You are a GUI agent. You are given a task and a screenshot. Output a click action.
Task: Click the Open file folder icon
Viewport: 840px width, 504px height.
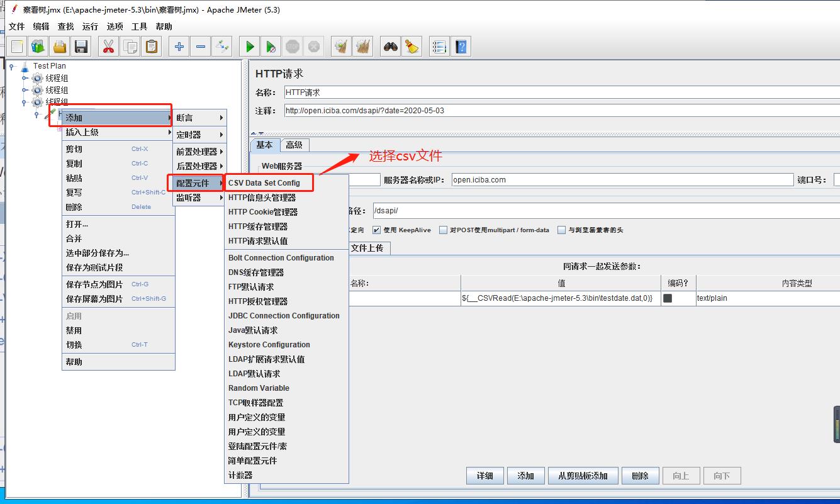(60, 47)
